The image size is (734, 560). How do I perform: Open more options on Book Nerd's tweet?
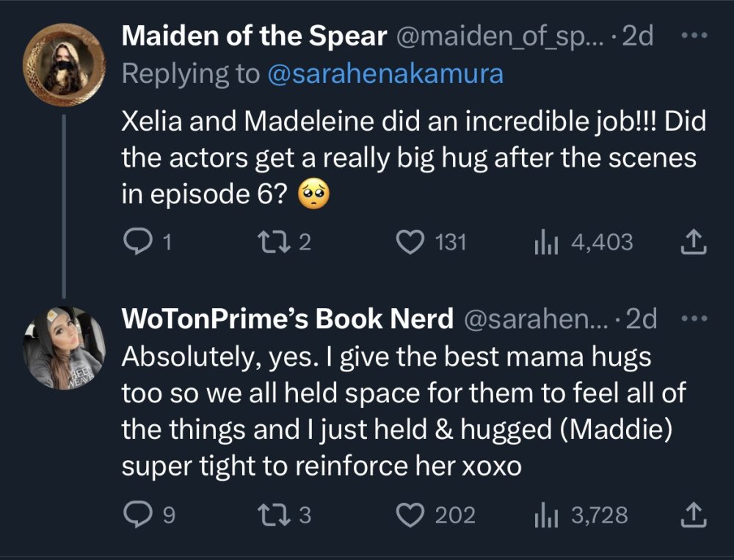[693, 319]
